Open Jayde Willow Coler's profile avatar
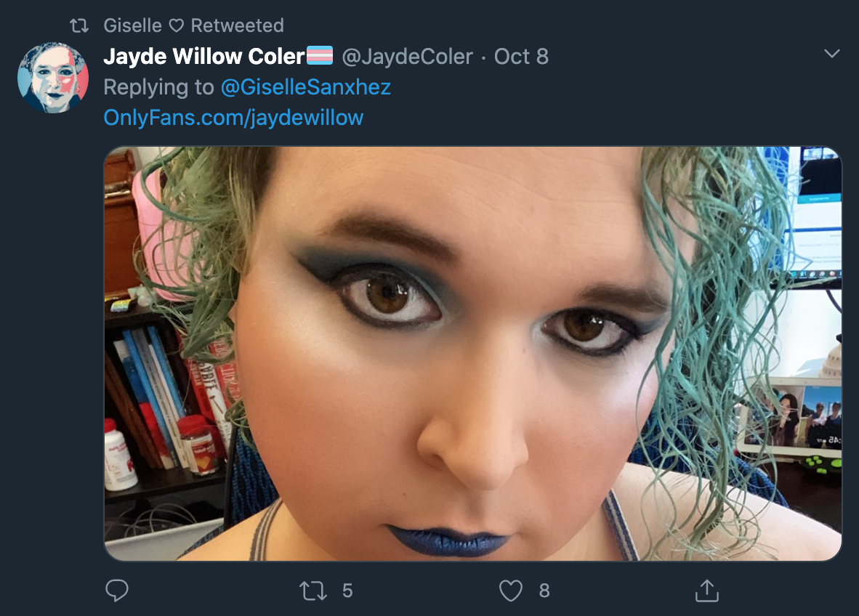This screenshot has height=616, width=859. pyautogui.click(x=52, y=77)
